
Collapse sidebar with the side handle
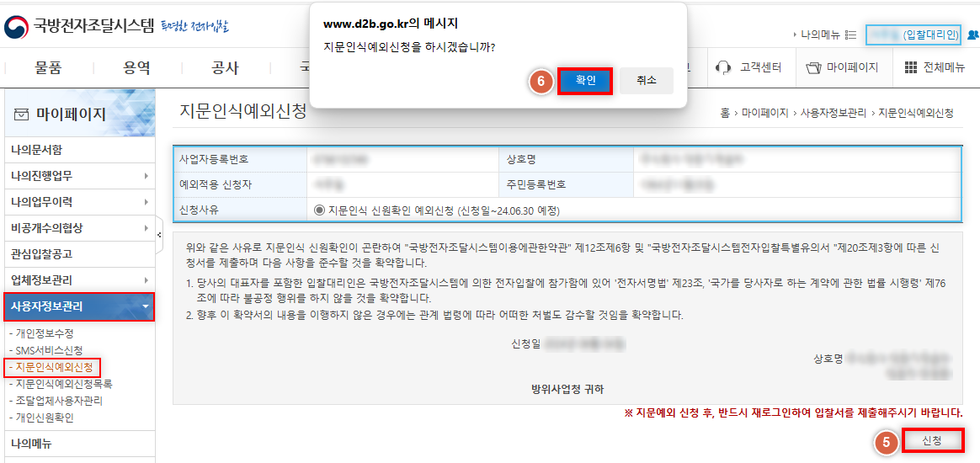159,235
